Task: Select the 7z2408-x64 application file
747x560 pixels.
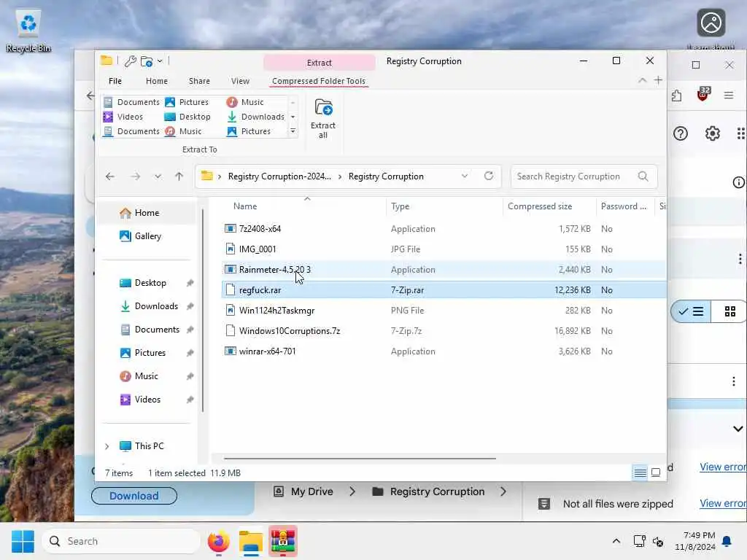Action: (444, 228)
